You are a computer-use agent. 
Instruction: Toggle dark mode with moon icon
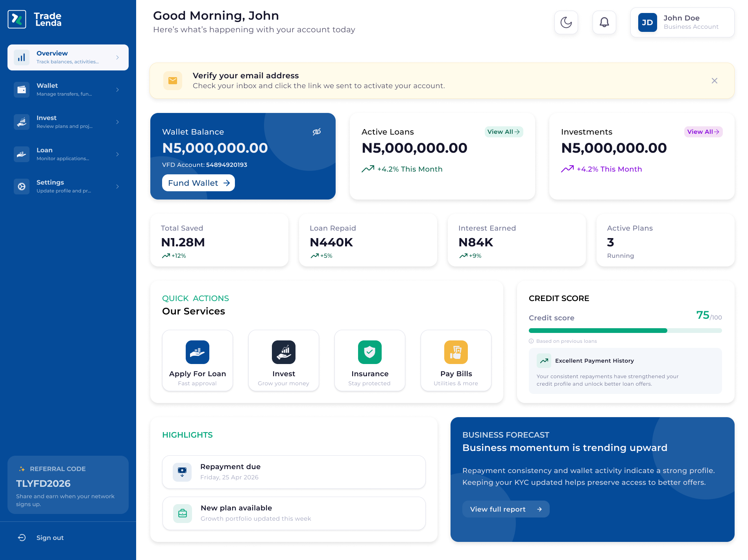566,22
